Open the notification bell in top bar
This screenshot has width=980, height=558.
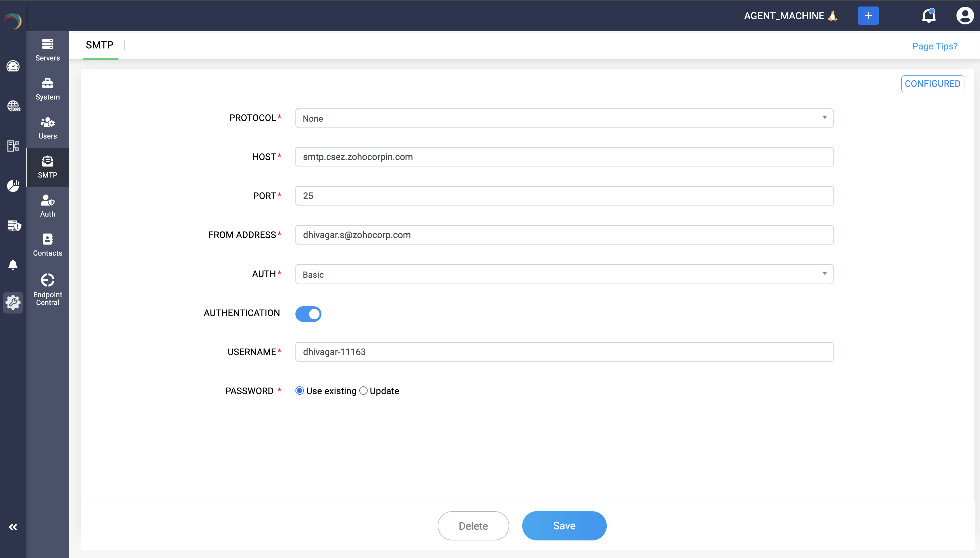pyautogui.click(x=928, y=16)
